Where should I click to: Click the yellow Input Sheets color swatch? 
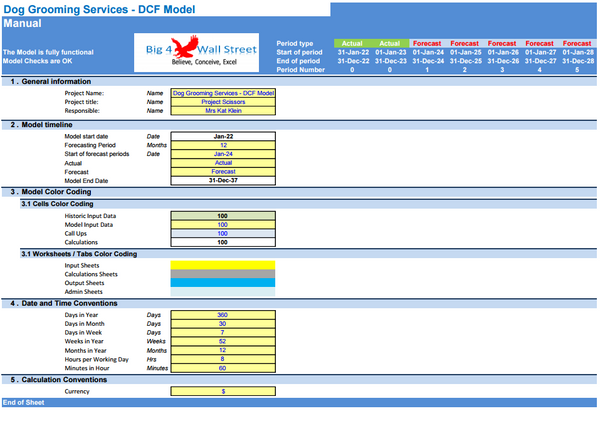223,265
